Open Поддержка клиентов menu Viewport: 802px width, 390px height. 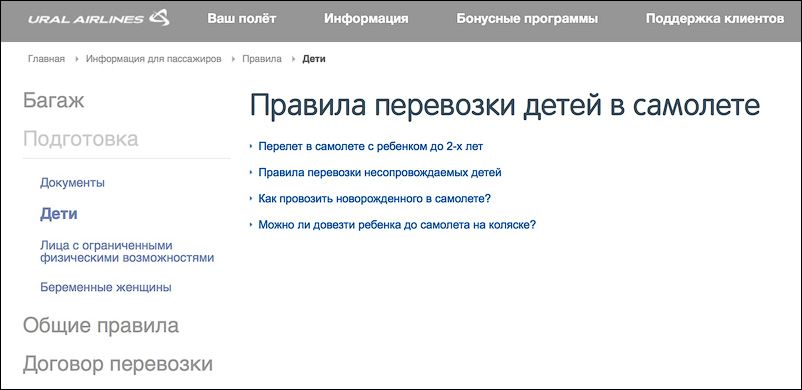coord(715,19)
